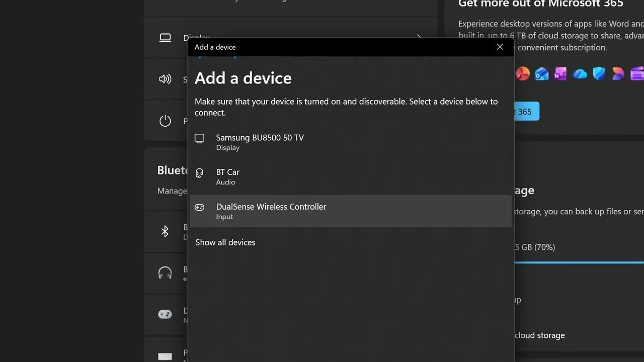Image resolution: width=644 pixels, height=362 pixels.
Task: Click the BT Car headset icon
Action: [200, 173]
